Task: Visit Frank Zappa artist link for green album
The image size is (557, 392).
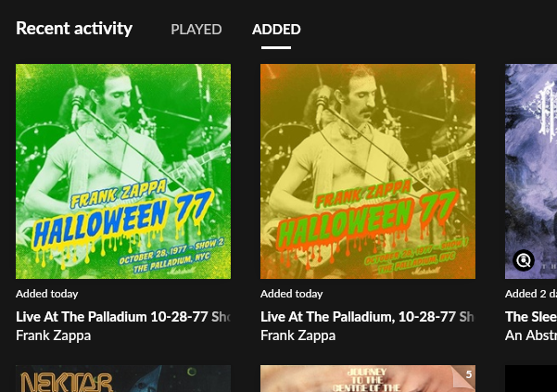Action: [54, 335]
